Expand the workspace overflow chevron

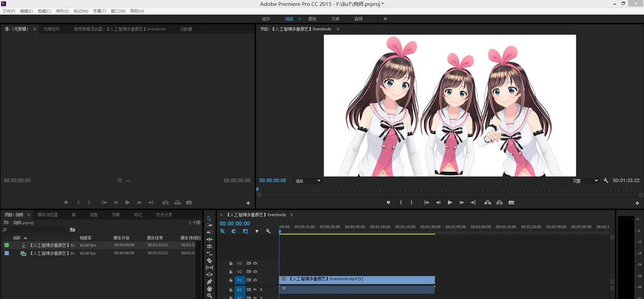385,19
